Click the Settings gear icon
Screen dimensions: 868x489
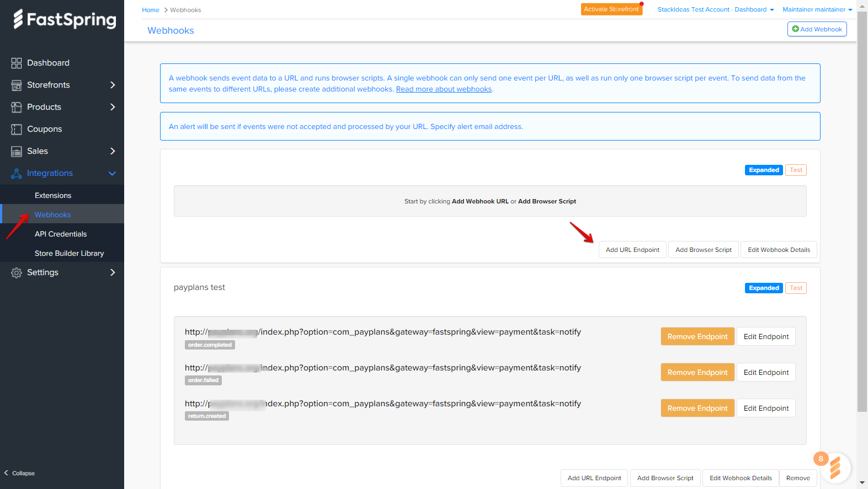(x=17, y=272)
